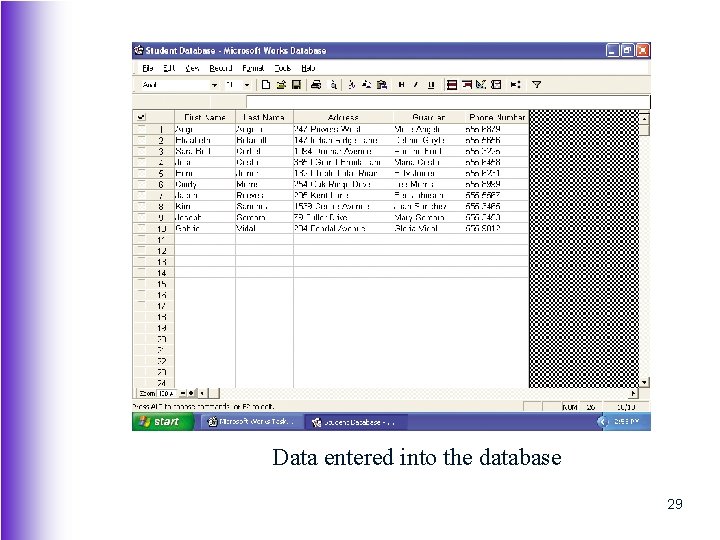Switch to Form View using the toolbar icon
Screen dimensions: 720x540
[467, 84]
